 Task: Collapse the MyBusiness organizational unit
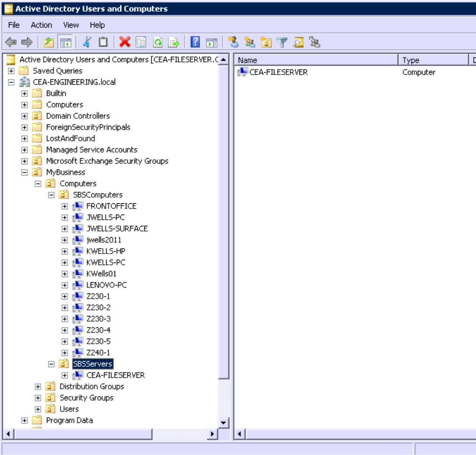(x=24, y=172)
